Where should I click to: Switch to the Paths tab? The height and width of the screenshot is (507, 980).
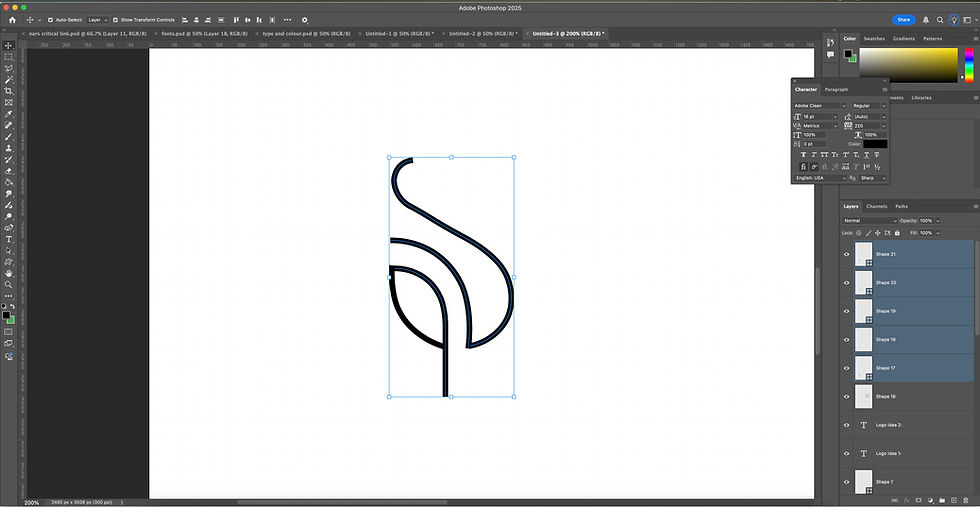[x=901, y=206]
